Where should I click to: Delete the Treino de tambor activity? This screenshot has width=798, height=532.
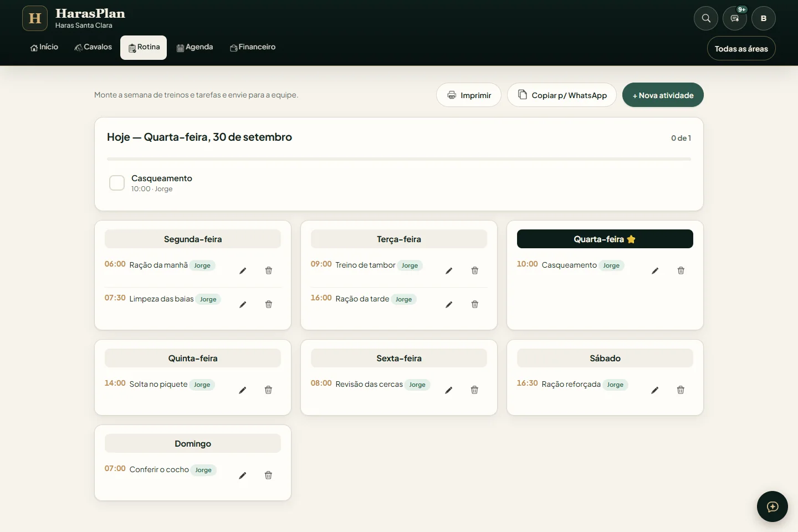475,270
